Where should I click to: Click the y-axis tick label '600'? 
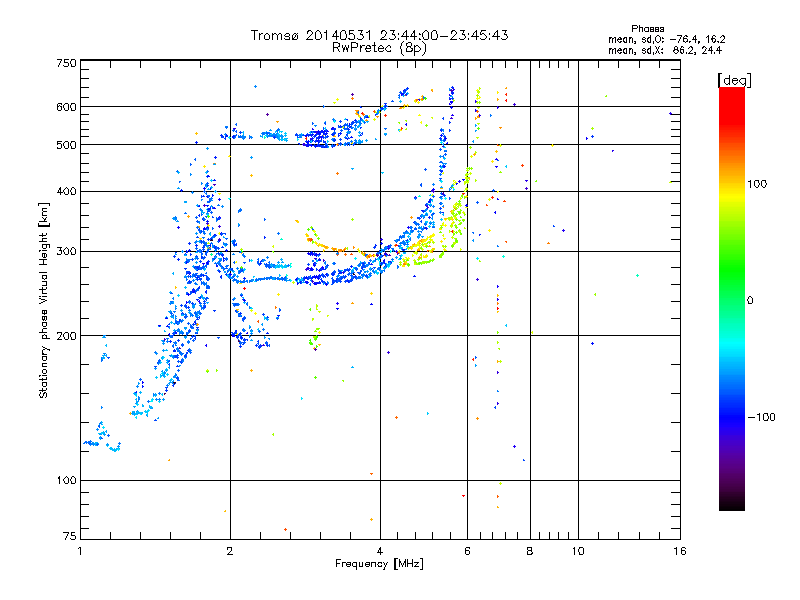[66, 107]
